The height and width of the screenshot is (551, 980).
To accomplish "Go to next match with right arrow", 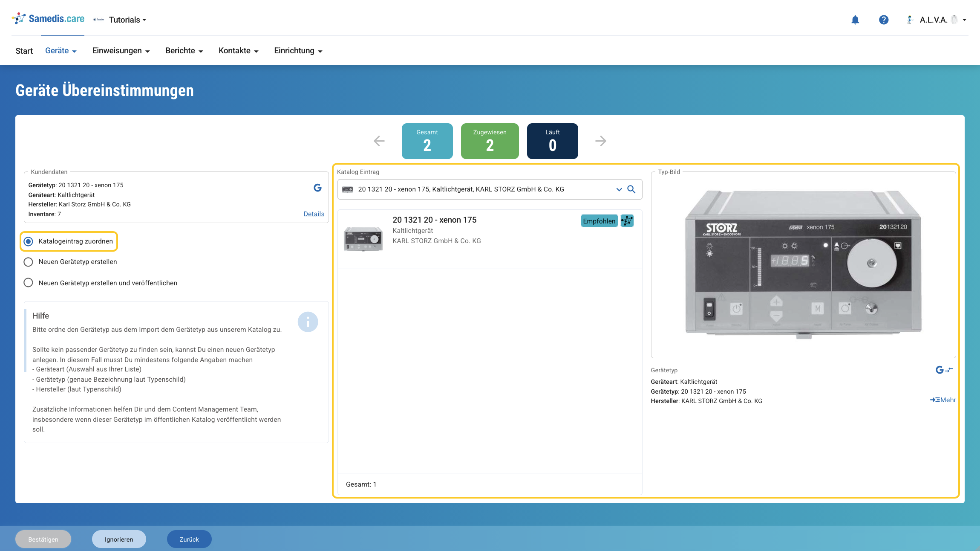I will pyautogui.click(x=601, y=141).
